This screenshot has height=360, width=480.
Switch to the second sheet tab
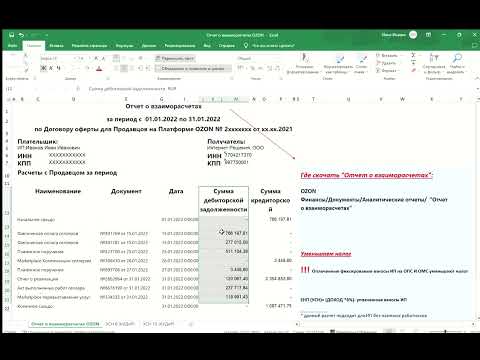120,324
